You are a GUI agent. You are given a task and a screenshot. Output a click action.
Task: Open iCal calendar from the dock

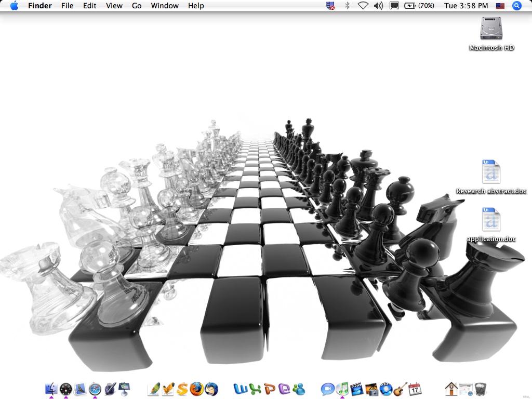coord(415,389)
